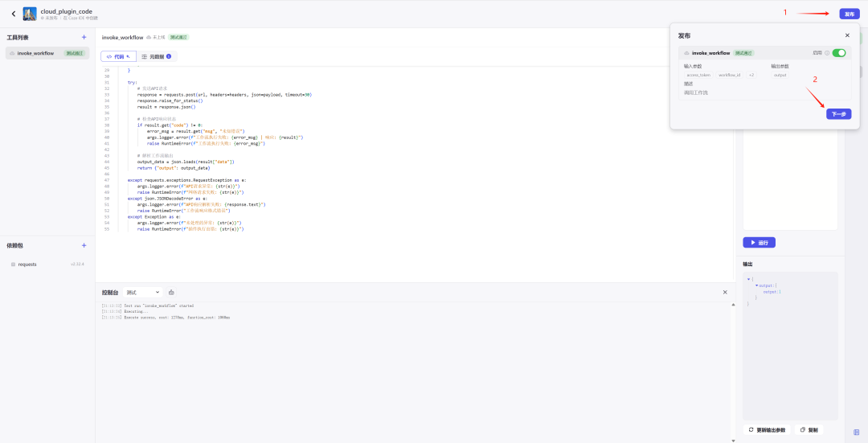The height and width of the screenshot is (443, 868).
Task: Toggle the side panel icon at bottom right
Action: pos(857,432)
